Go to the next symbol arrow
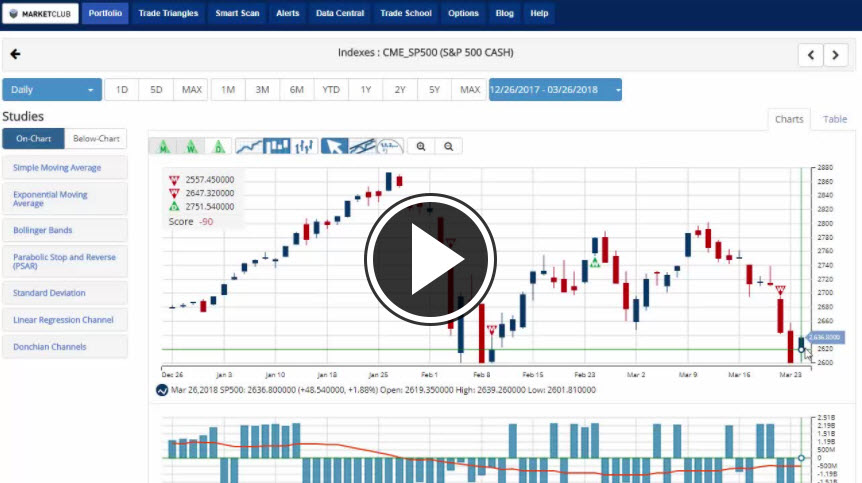The height and width of the screenshot is (483, 862). point(836,55)
